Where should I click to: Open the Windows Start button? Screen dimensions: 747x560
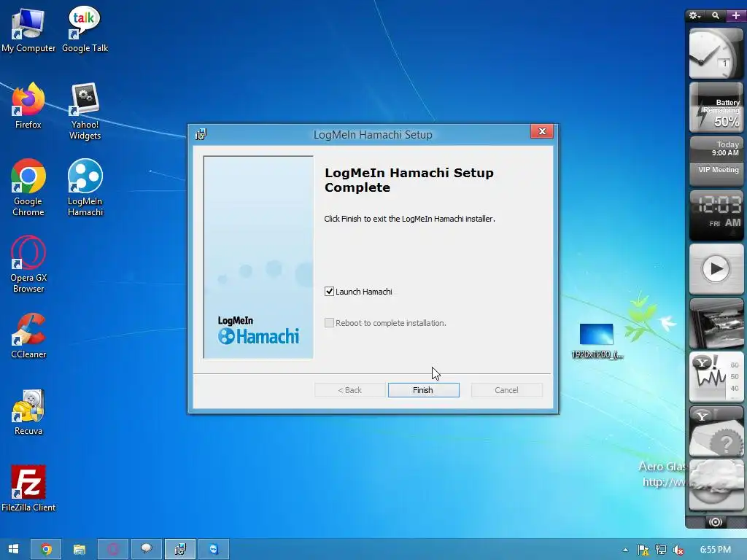pos(13,549)
